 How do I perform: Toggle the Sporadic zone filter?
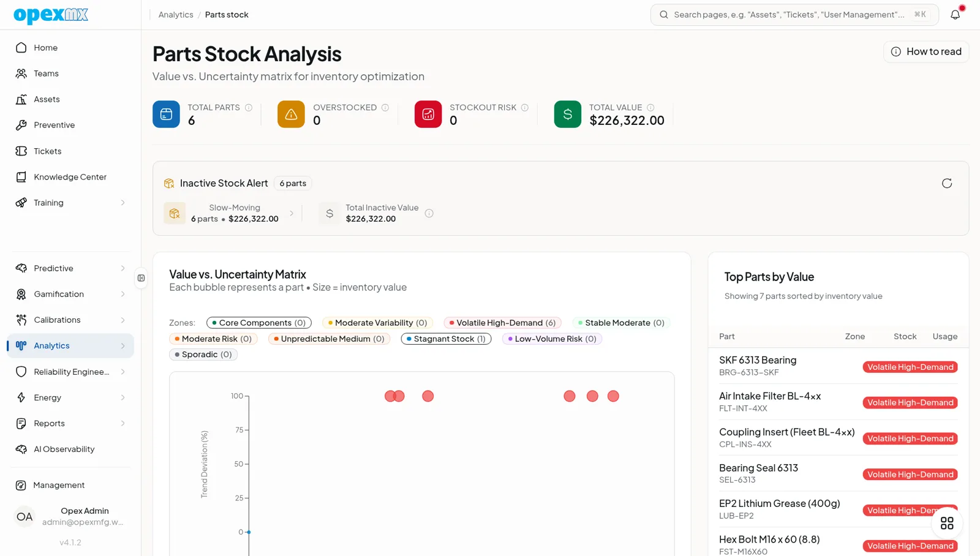(203, 355)
